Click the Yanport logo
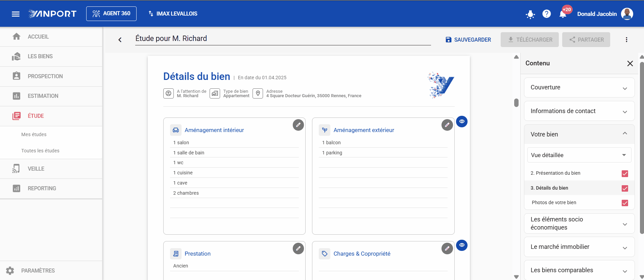 pos(52,14)
